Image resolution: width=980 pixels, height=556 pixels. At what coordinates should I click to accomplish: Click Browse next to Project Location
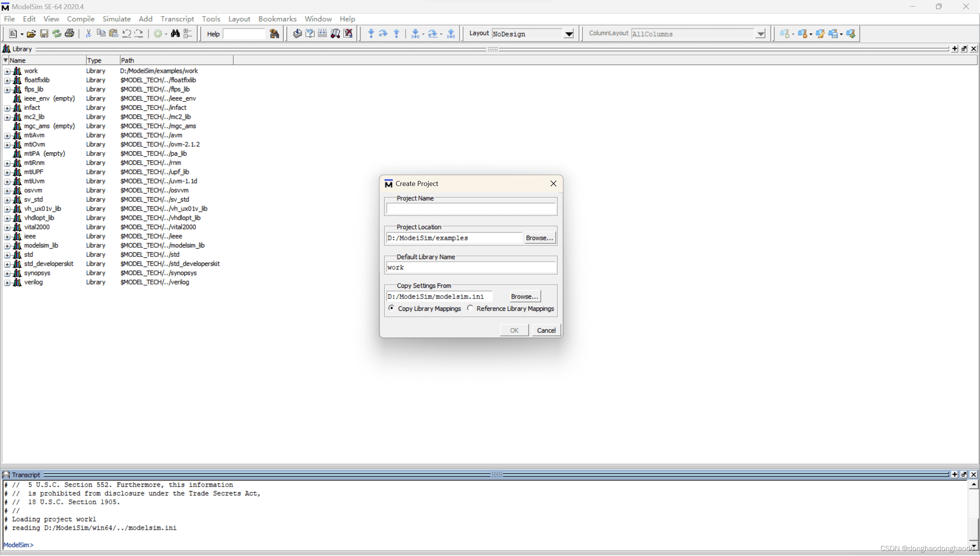pos(540,238)
